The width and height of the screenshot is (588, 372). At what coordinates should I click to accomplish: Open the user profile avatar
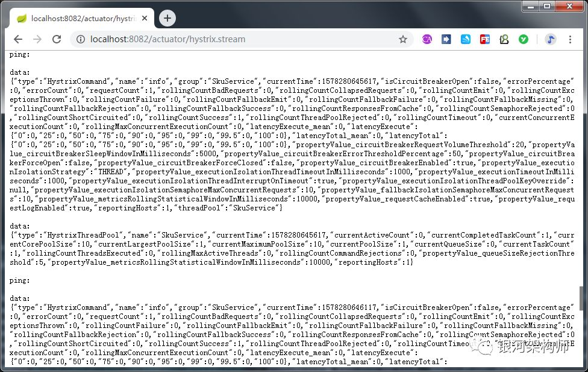(550, 39)
